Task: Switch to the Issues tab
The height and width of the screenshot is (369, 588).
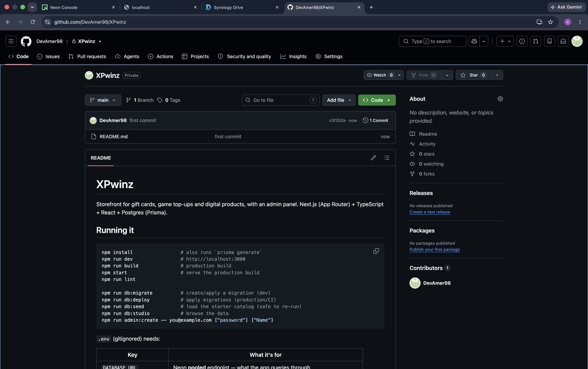Action: [48, 56]
